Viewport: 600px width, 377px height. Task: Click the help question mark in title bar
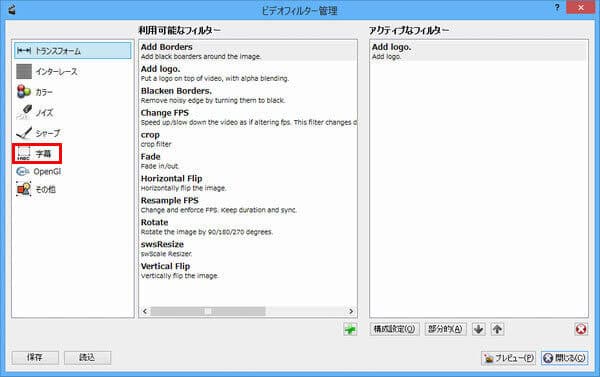coord(557,8)
